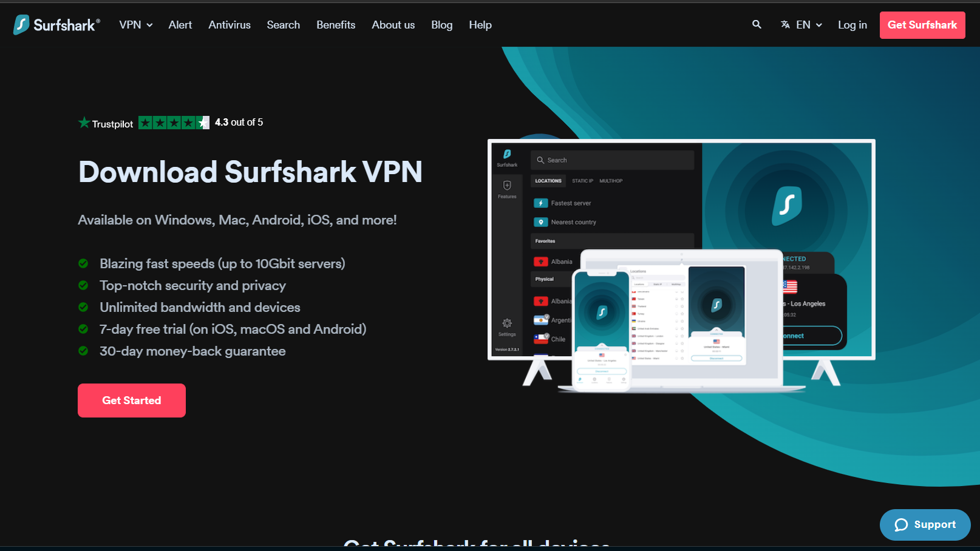Click the Trustpilot logo

(x=106, y=123)
